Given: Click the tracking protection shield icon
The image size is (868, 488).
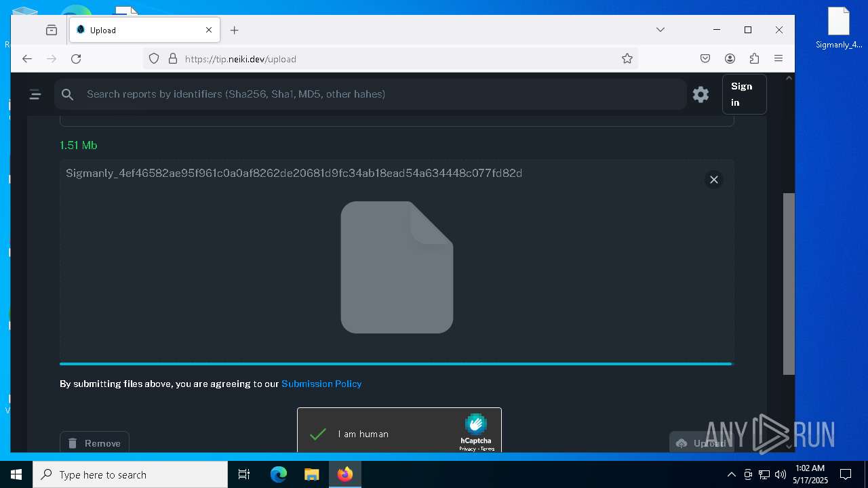Looking at the screenshot, I should pos(154,59).
